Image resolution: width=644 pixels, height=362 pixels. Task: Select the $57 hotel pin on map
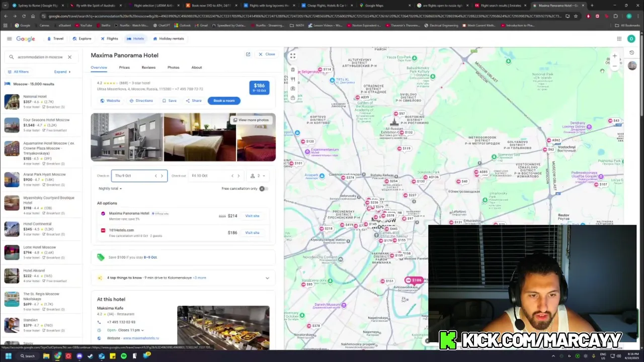coord(399,114)
